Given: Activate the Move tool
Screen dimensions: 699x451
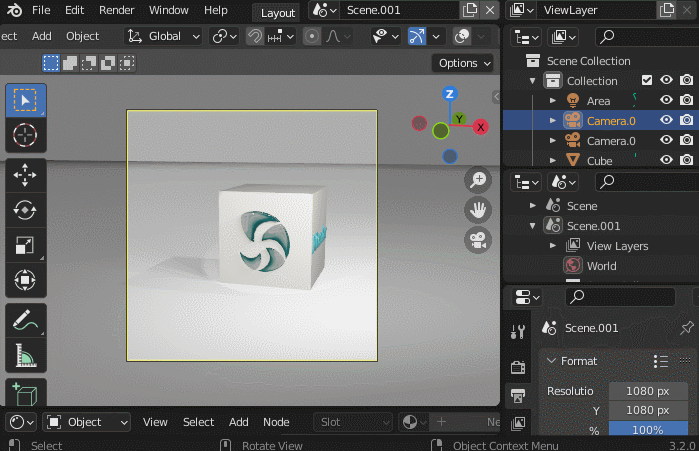Looking at the screenshot, I should coord(25,174).
